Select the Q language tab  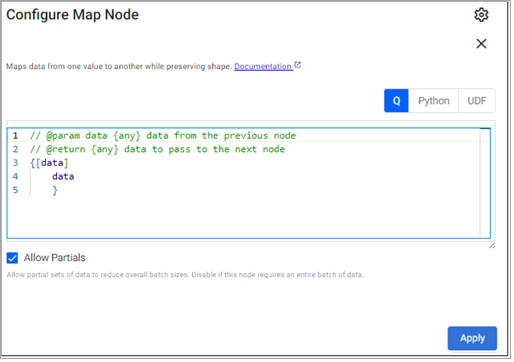[x=396, y=101]
